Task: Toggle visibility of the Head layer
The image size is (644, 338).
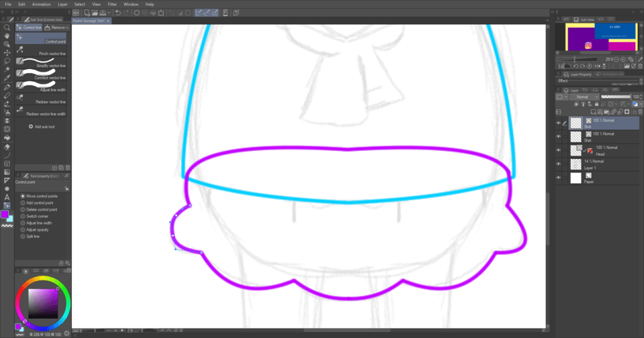Action: tap(558, 150)
